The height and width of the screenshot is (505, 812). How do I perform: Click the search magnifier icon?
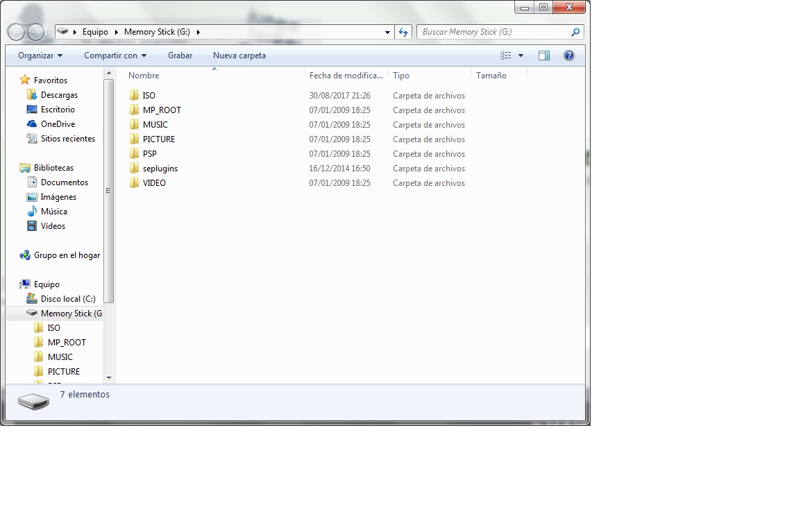point(575,32)
